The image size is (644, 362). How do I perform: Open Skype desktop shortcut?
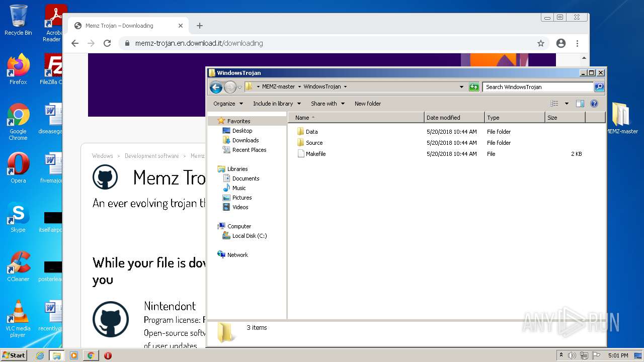18,217
